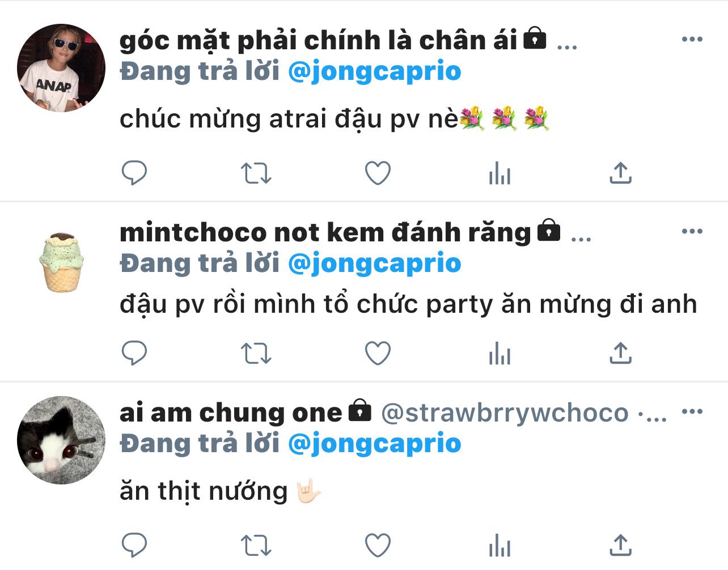This screenshot has height=570, width=728.
Task: Open @jongcaprio mention in the first tweet
Action: tap(375, 72)
